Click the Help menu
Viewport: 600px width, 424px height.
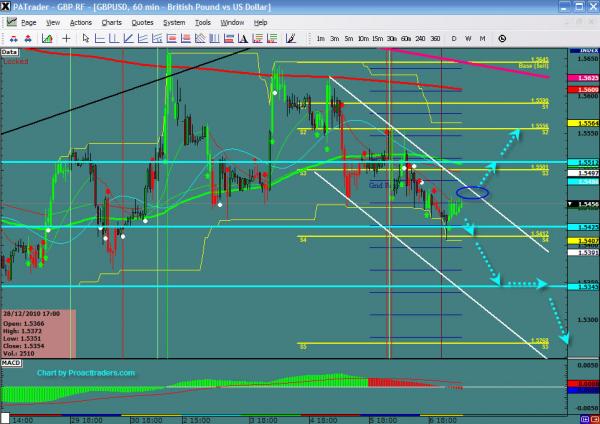point(261,20)
